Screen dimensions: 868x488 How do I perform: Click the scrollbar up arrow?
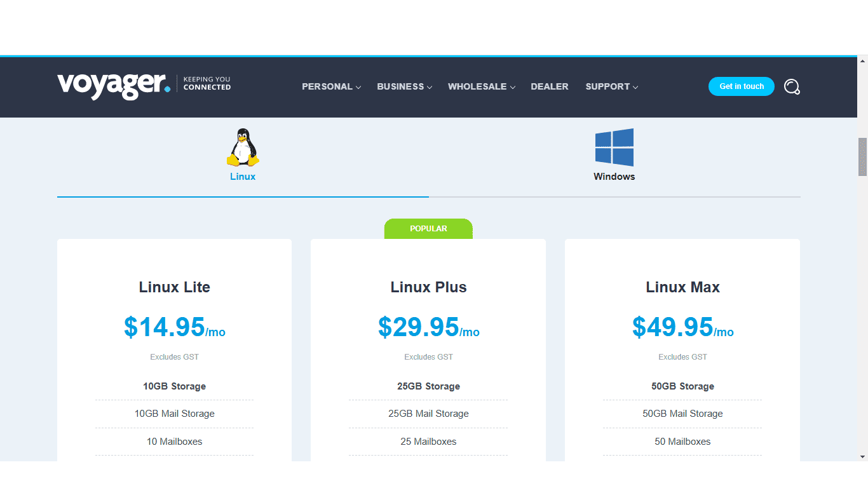(x=862, y=61)
